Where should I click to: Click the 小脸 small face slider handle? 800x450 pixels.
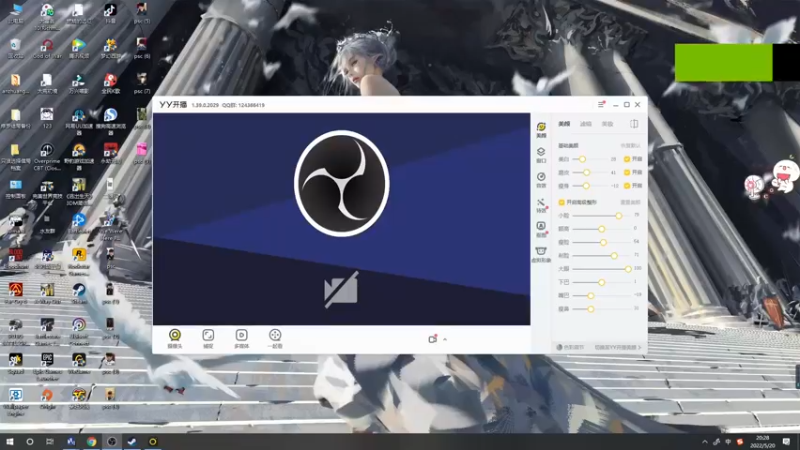[619, 216]
